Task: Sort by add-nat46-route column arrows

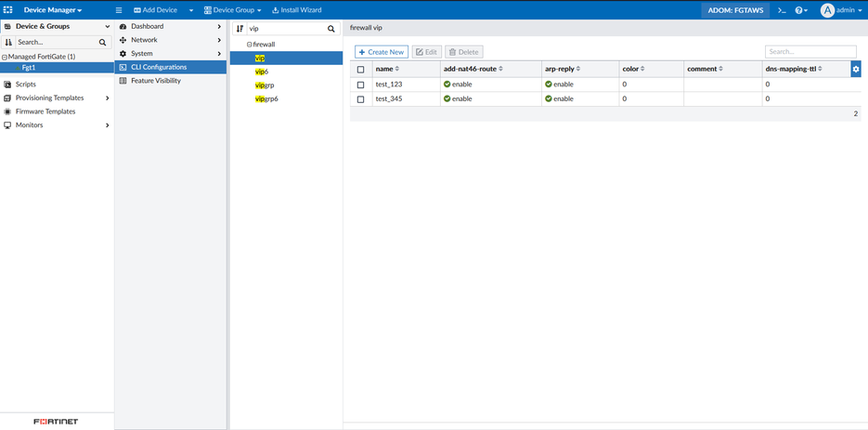Action: (x=501, y=70)
